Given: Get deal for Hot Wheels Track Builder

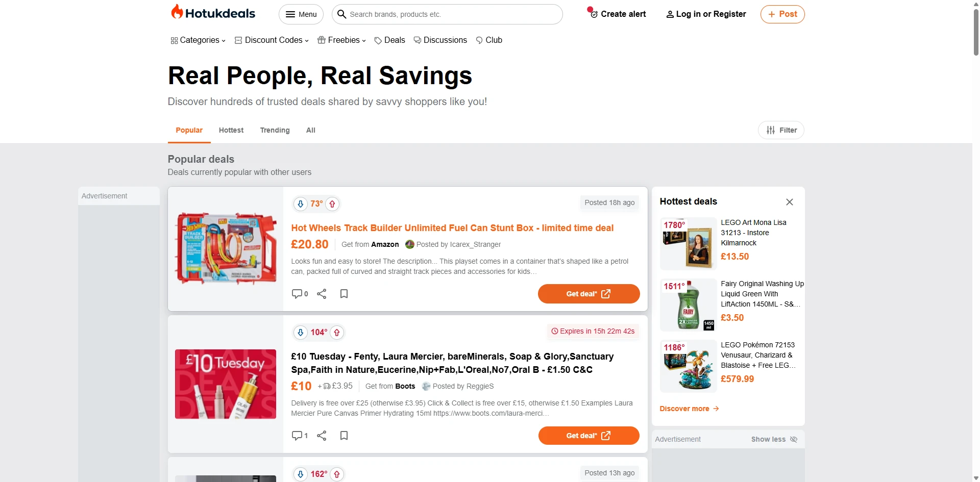Looking at the screenshot, I should tap(589, 294).
